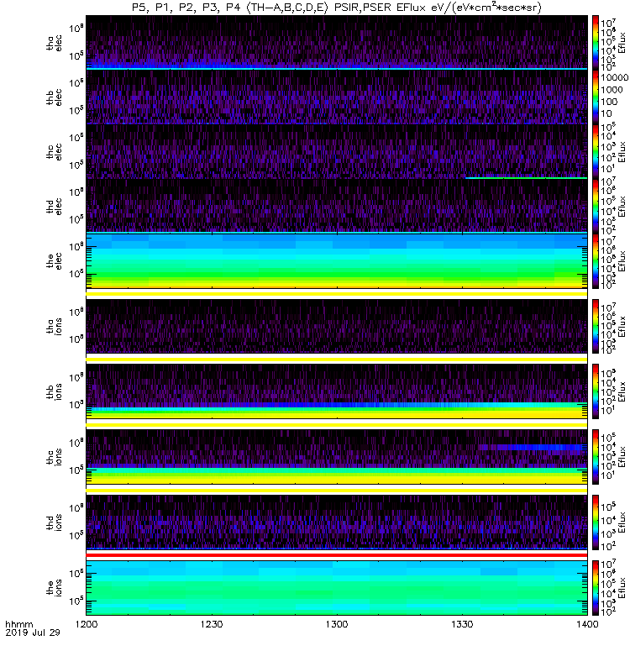
Task: Select the color bar beside the thb elec panel
Action: 596,97
